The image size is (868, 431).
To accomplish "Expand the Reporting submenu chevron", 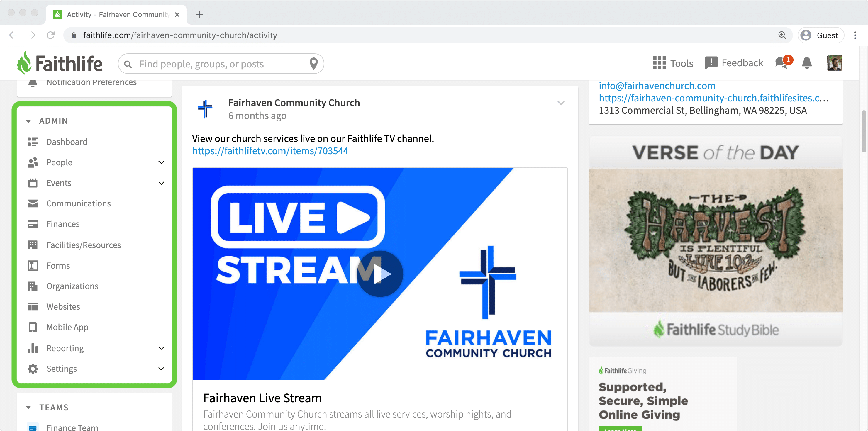I will [161, 348].
